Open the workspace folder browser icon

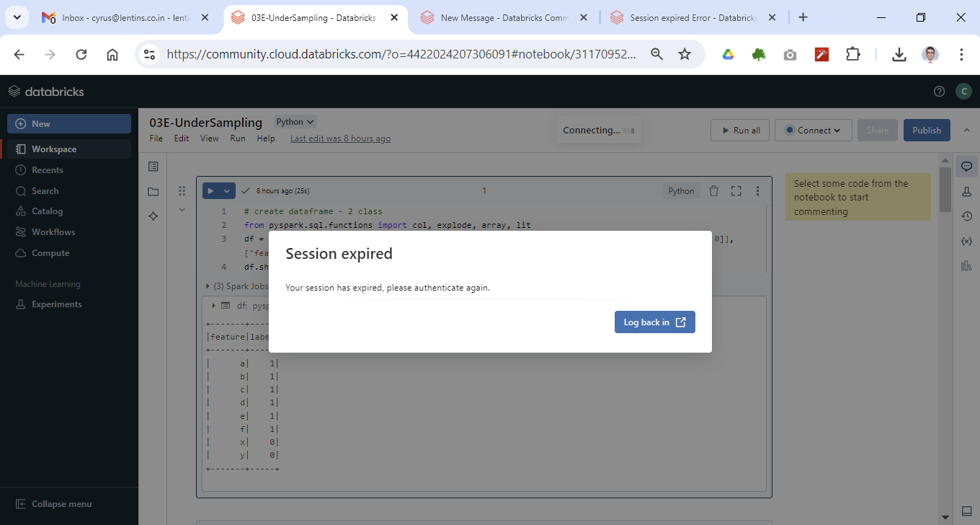point(153,192)
